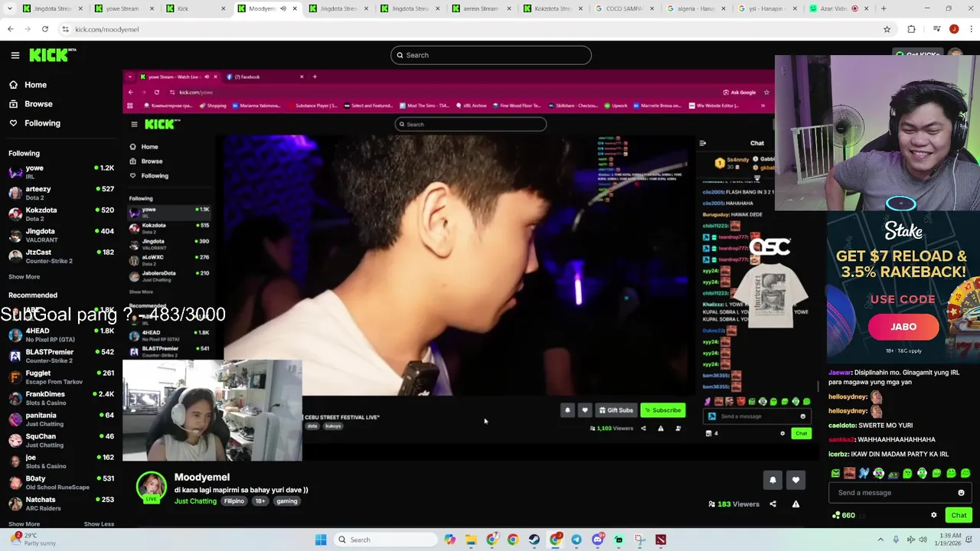Open the Windows Start menu
980x551 pixels.
point(321,540)
